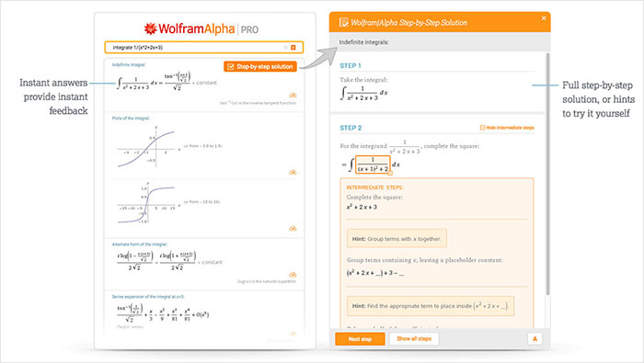This screenshot has width=644, height=363.
Task: Click the integrate query input field
Action: click(203, 48)
